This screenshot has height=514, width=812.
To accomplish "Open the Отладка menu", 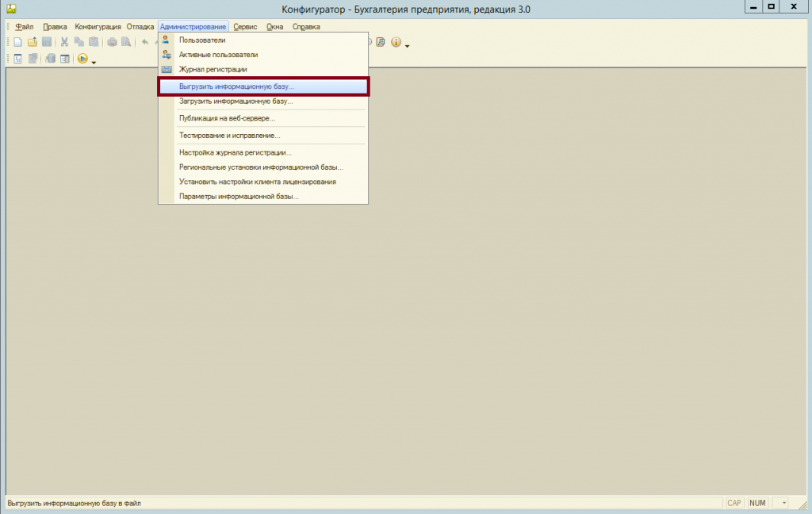I will 140,27.
